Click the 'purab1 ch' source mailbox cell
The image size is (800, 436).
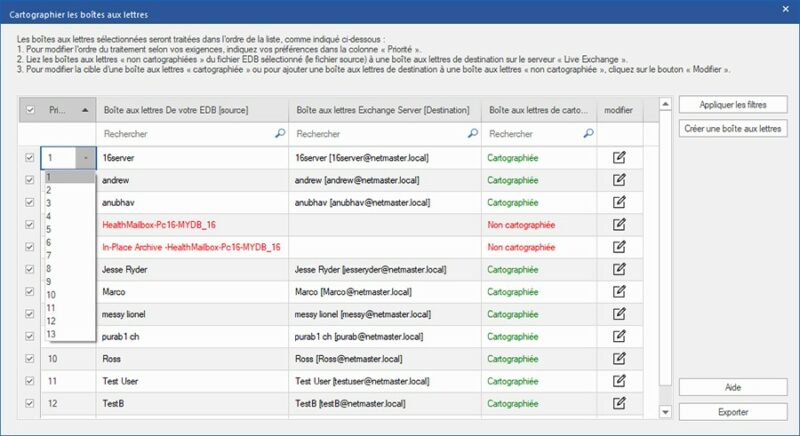click(x=192, y=337)
